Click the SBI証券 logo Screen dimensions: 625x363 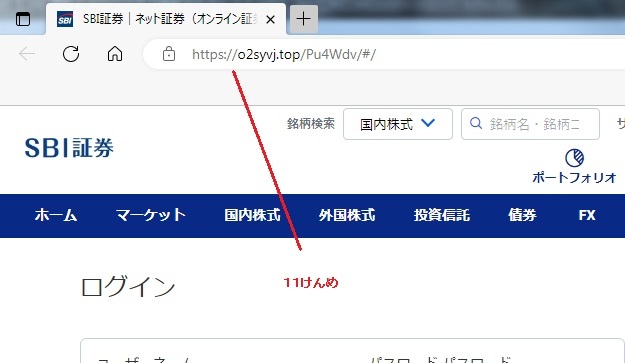point(69,148)
